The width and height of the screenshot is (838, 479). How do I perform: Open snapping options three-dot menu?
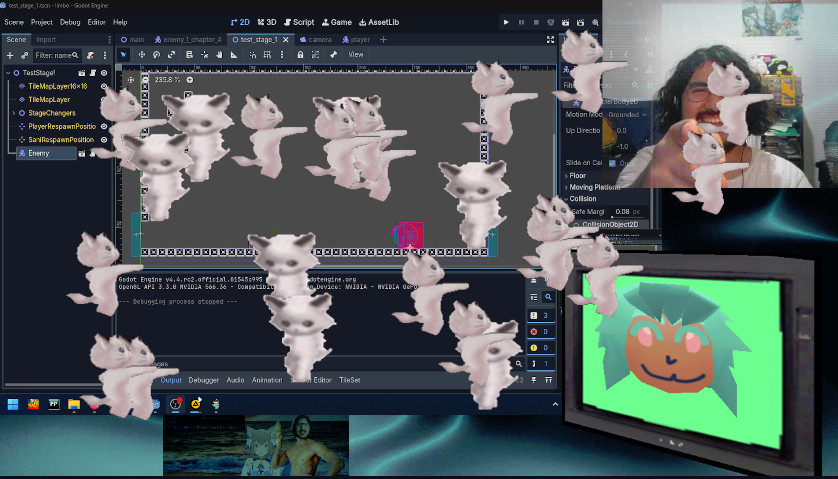click(282, 55)
